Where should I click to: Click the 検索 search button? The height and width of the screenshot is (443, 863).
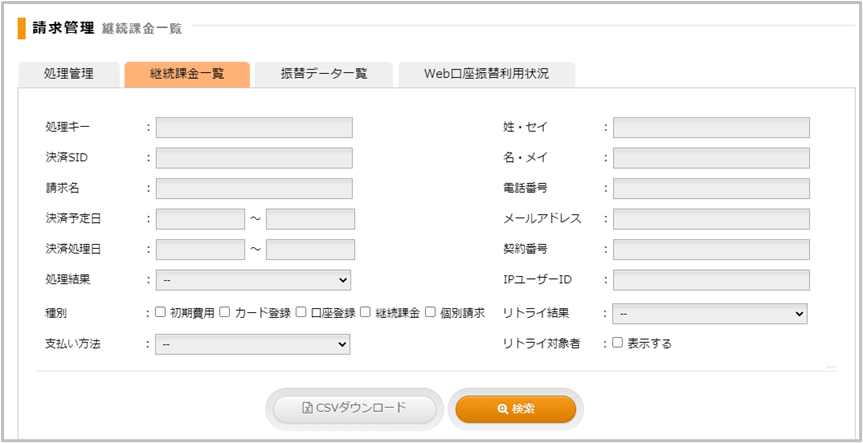point(515,409)
